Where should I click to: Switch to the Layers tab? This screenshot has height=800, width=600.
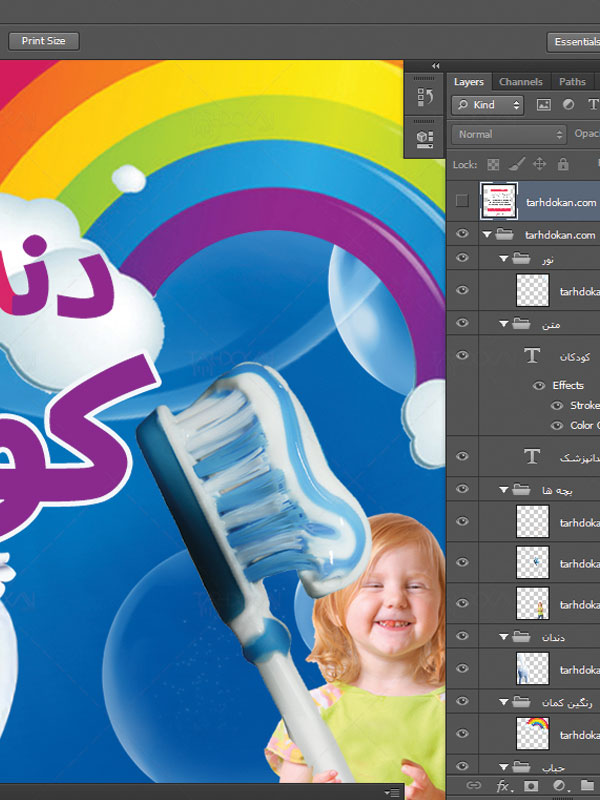468,82
